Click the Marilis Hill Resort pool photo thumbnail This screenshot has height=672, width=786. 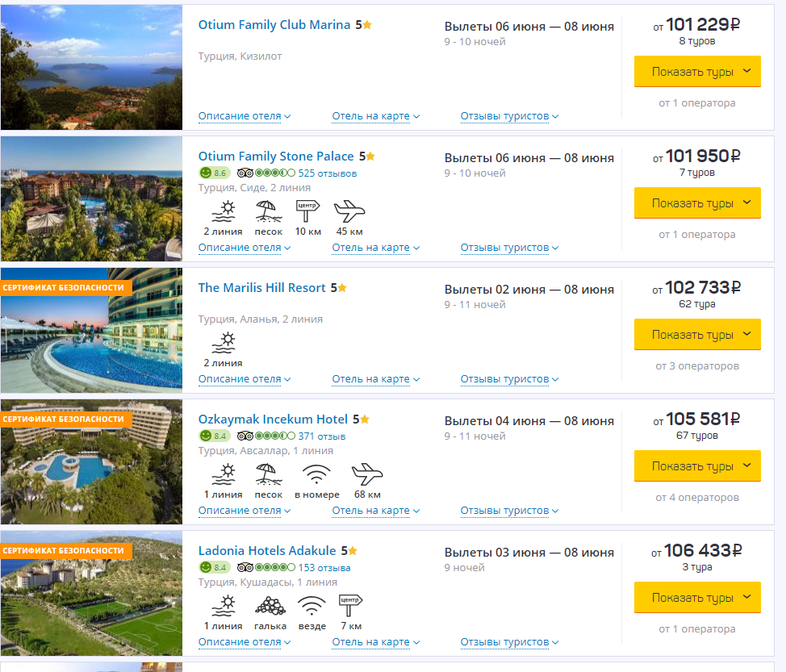pos(91,331)
